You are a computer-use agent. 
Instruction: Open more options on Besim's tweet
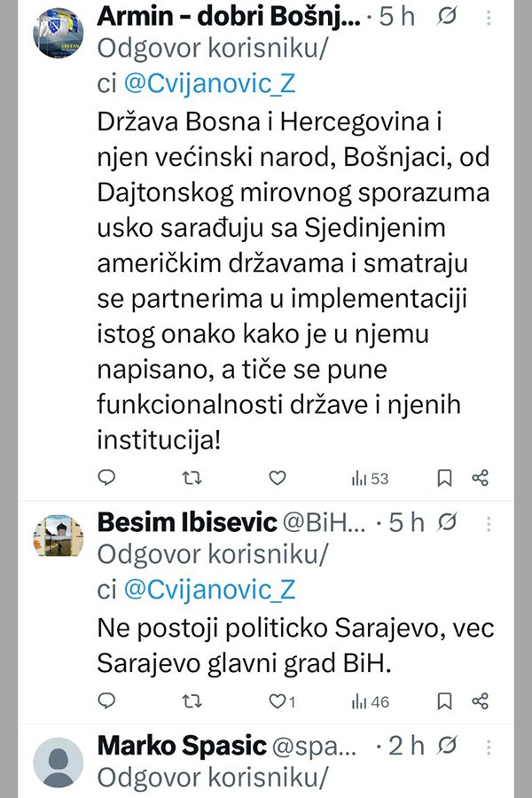click(489, 523)
